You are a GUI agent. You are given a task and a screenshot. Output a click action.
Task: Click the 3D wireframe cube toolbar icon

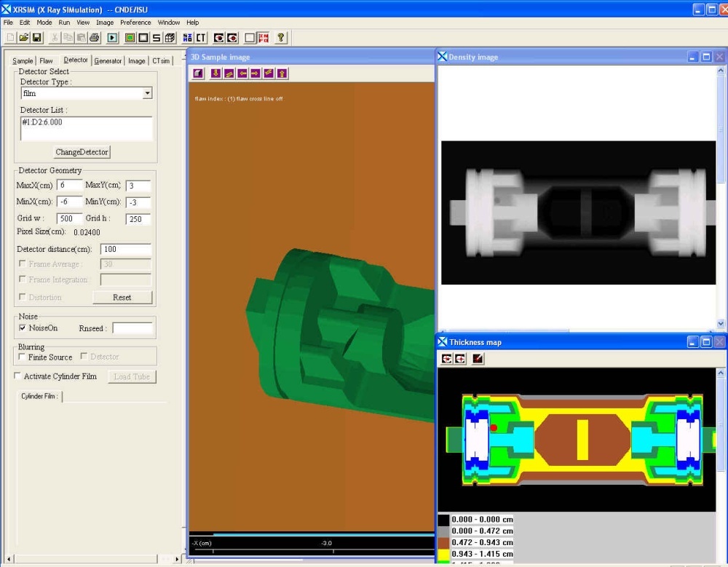coord(170,38)
